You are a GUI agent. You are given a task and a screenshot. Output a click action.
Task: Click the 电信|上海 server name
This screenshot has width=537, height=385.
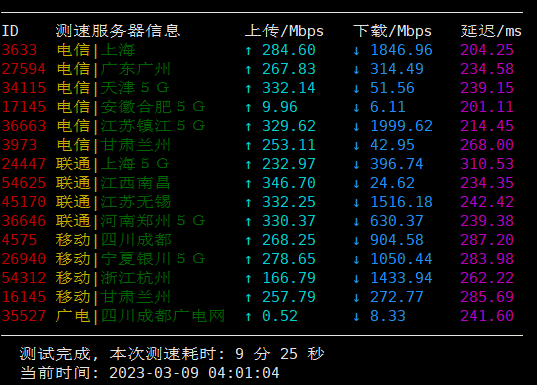[x=96, y=50]
